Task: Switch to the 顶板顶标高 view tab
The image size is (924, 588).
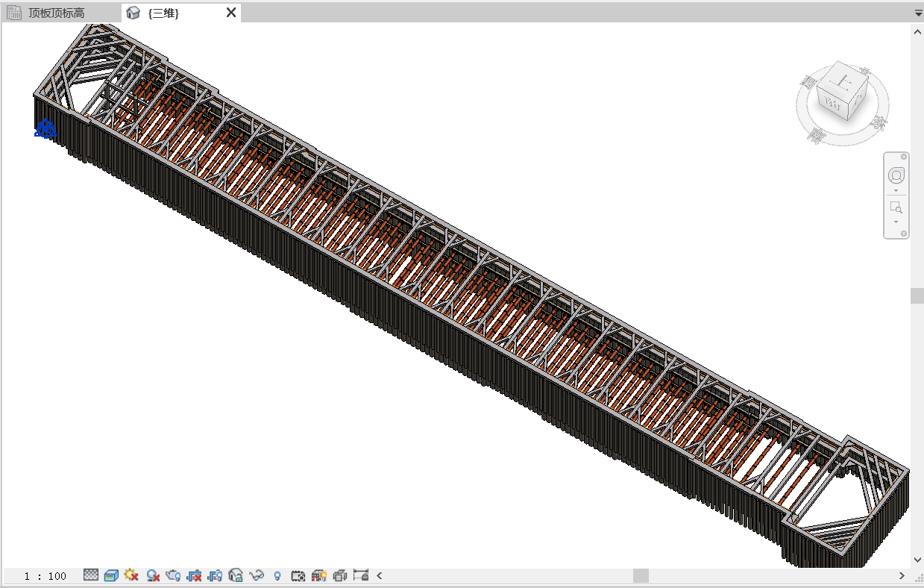Action: [x=57, y=13]
